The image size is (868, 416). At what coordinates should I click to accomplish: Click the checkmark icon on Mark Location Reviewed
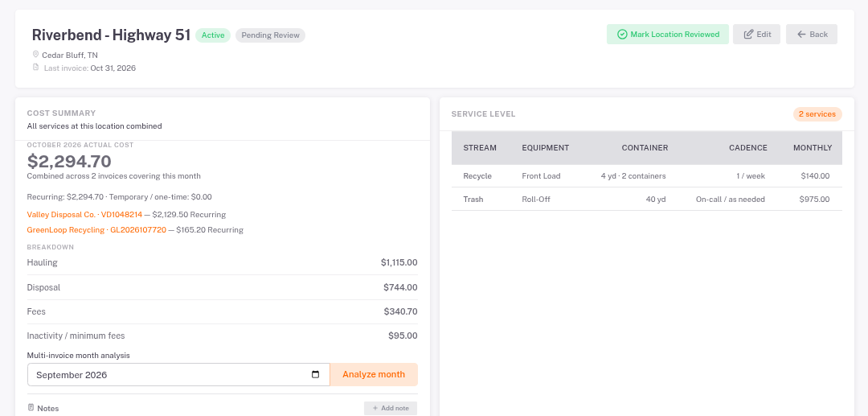(x=621, y=35)
